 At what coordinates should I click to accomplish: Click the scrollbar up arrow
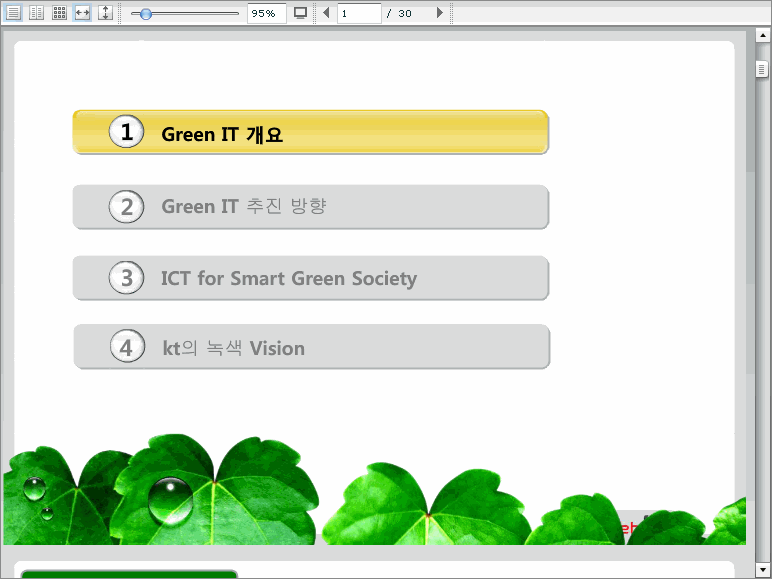(x=762, y=35)
